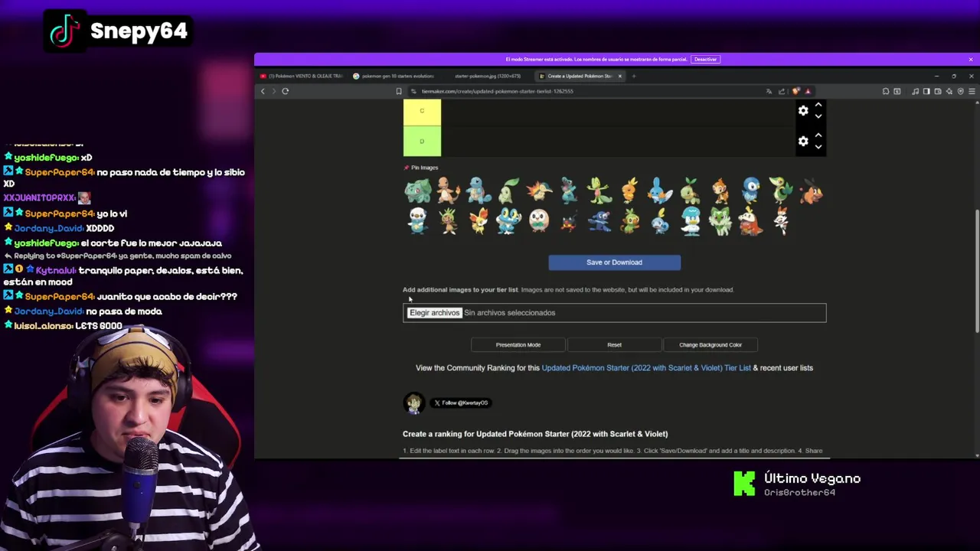Pick the Totodile image
Viewport: 980px width, 551px height.
coord(570,191)
